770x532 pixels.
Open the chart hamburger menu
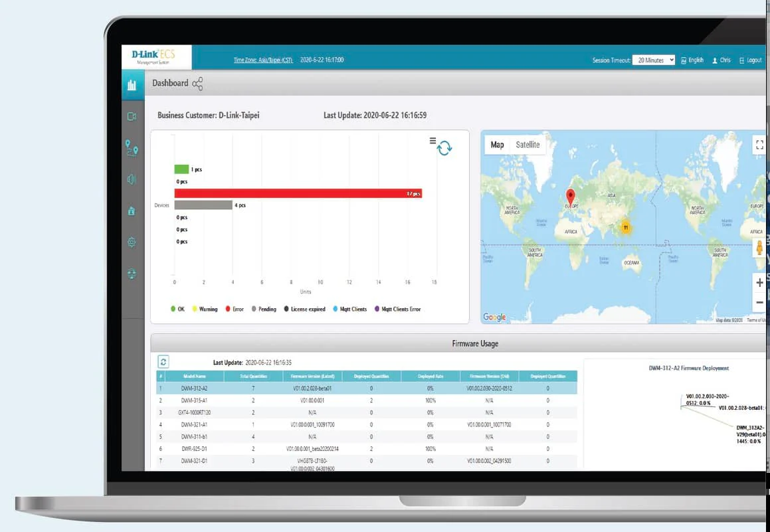[x=433, y=141]
